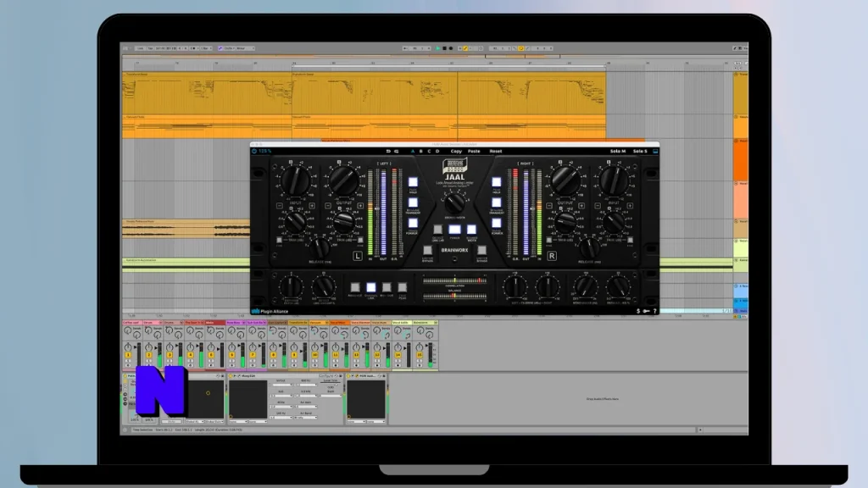
Task: Click the Solo M button
Action: tap(618, 151)
